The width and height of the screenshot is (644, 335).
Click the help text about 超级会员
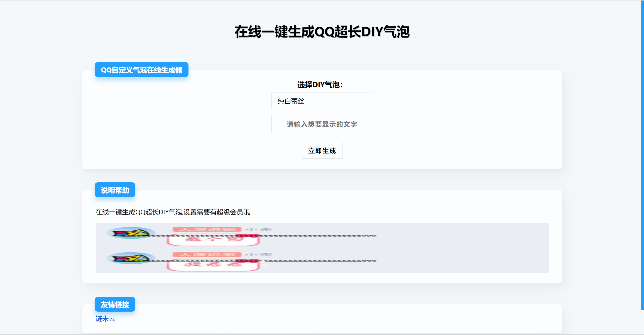point(173,212)
